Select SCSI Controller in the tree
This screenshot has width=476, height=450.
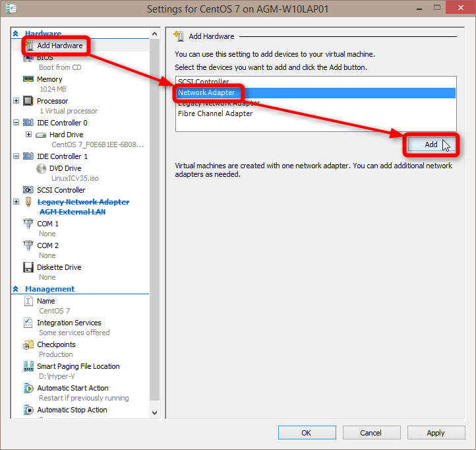[61, 190]
